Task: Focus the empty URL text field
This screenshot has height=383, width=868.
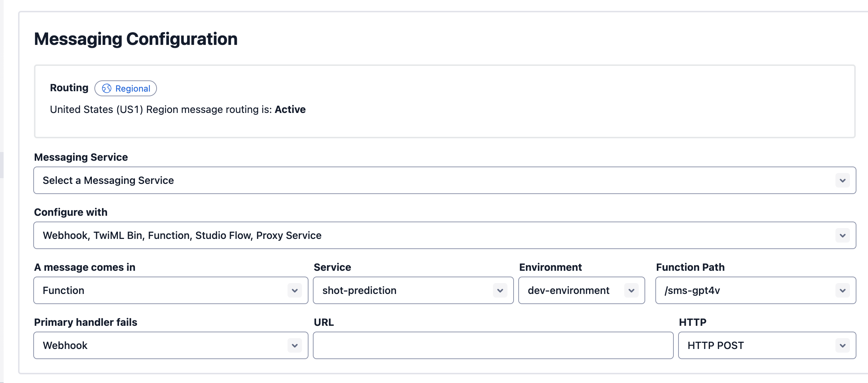Action: [x=493, y=345]
